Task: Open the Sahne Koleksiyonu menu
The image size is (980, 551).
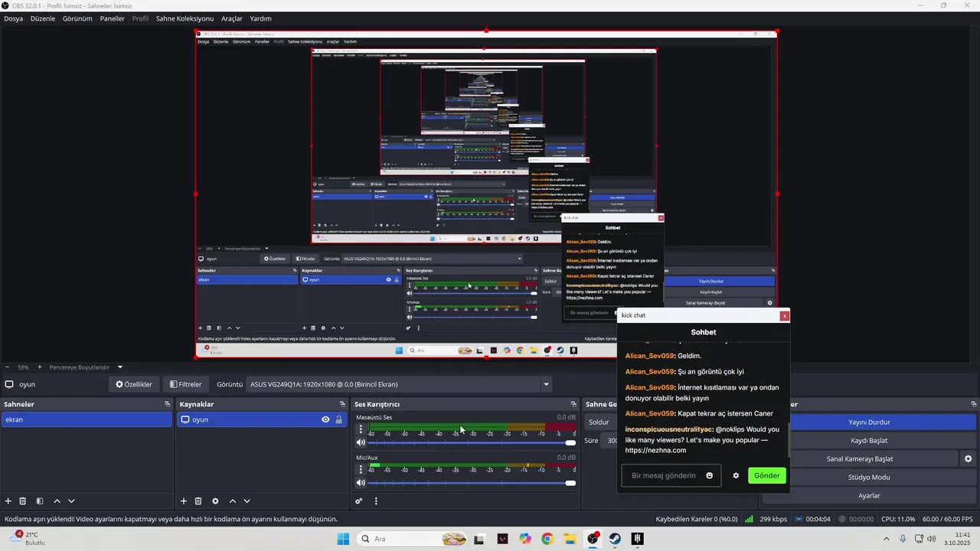Action: [185, 18]
